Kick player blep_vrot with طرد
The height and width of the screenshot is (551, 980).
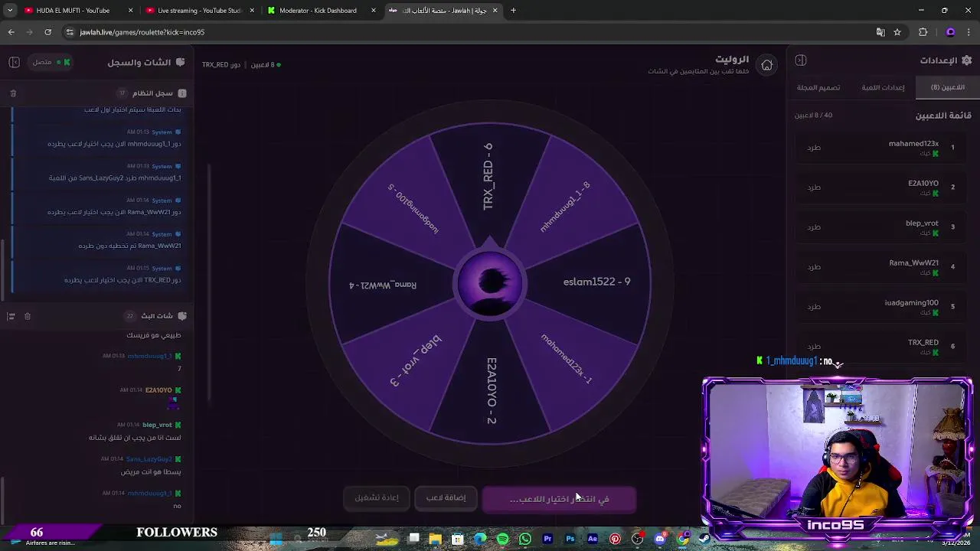[x=814, y=227]
